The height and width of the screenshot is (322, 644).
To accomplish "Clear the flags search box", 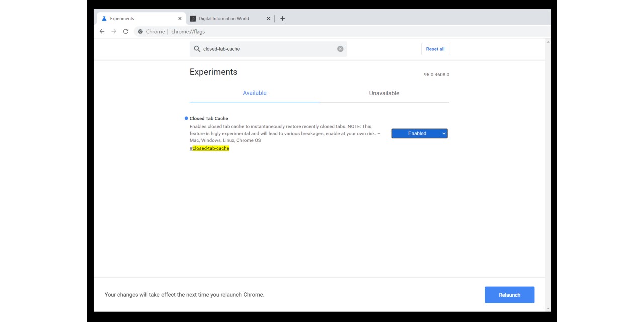I will point(340,49).
